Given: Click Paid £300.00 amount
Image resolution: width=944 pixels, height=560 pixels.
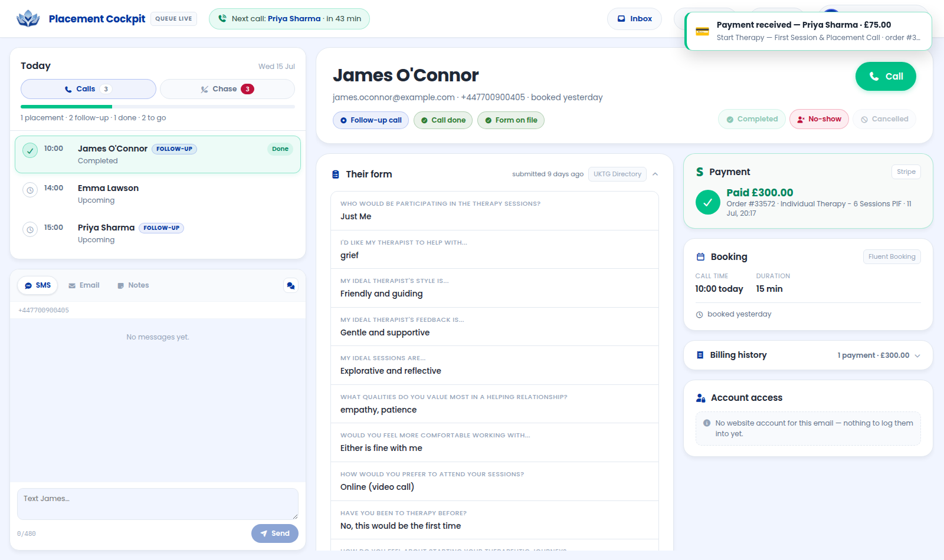Looking at the screenshot, I should point(760,193).
